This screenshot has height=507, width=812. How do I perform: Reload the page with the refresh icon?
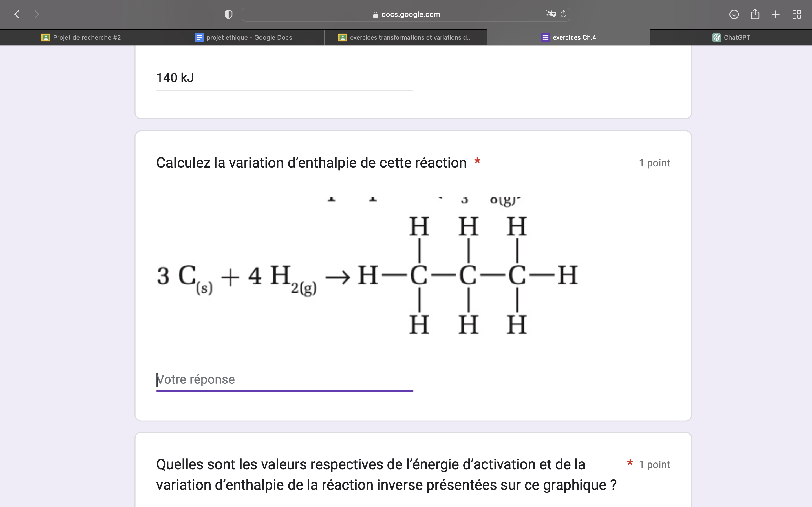click(x=564, y=14)
